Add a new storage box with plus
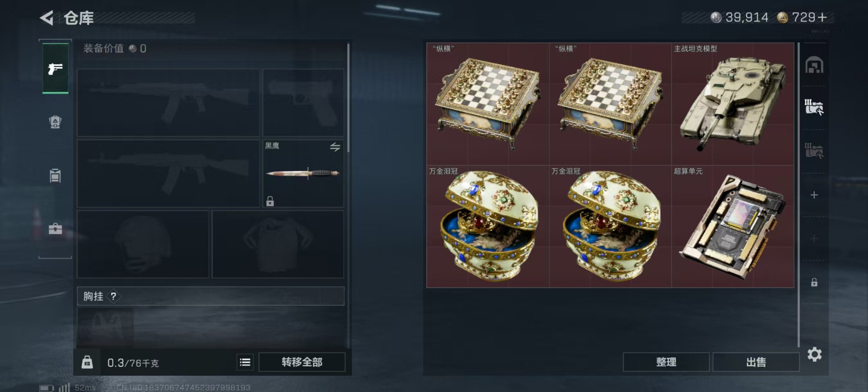This screenshot has width=868, height=392. 814,195
